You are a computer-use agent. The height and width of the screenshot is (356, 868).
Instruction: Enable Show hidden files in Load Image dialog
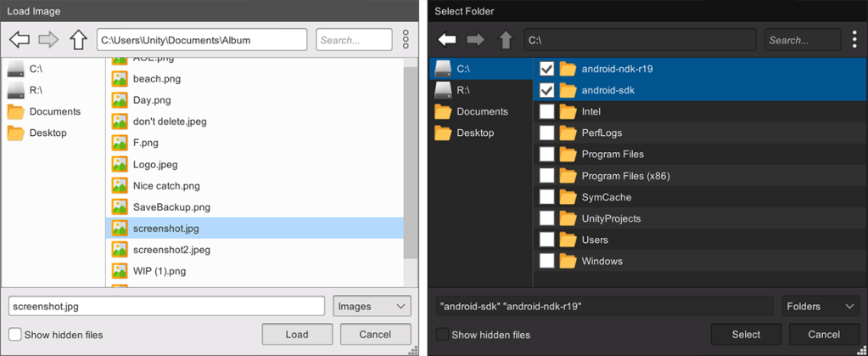tap(15, 335)
